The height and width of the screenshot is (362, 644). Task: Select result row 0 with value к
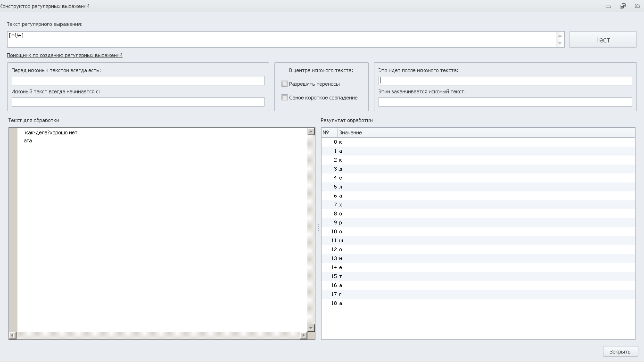pos(478,142)
